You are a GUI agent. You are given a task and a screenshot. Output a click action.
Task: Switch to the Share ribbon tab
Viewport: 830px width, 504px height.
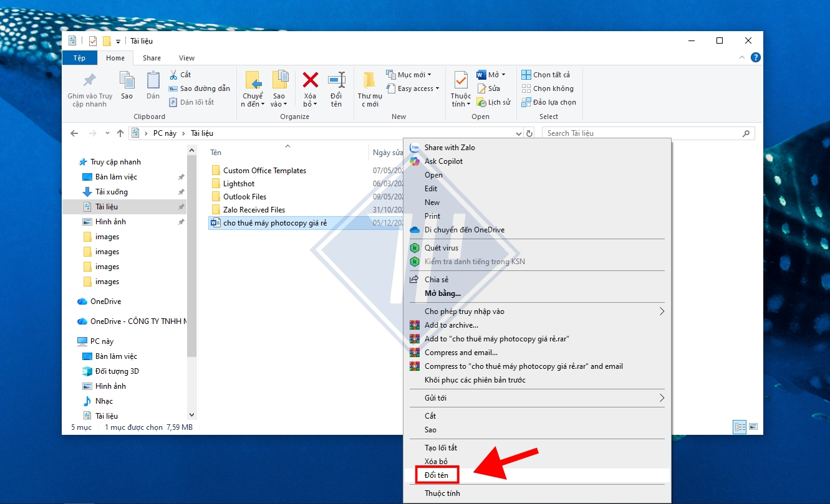[152, 58]
